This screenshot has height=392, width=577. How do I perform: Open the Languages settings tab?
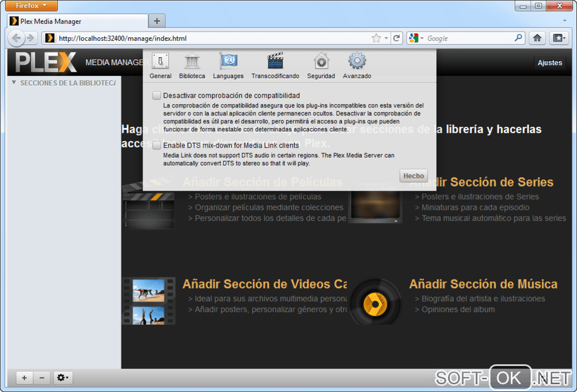[x=228, y=66]
